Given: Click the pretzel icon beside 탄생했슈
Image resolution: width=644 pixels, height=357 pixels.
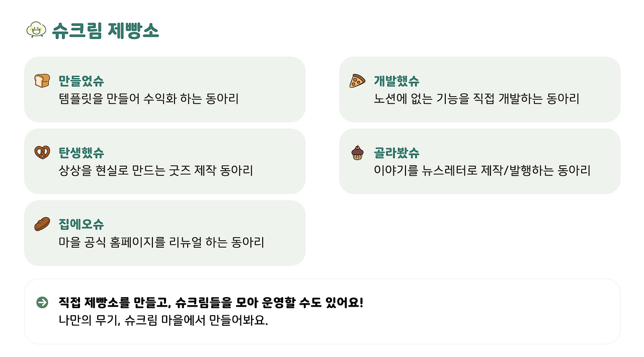Looking at the screenshot, I should tap(42, 153).
